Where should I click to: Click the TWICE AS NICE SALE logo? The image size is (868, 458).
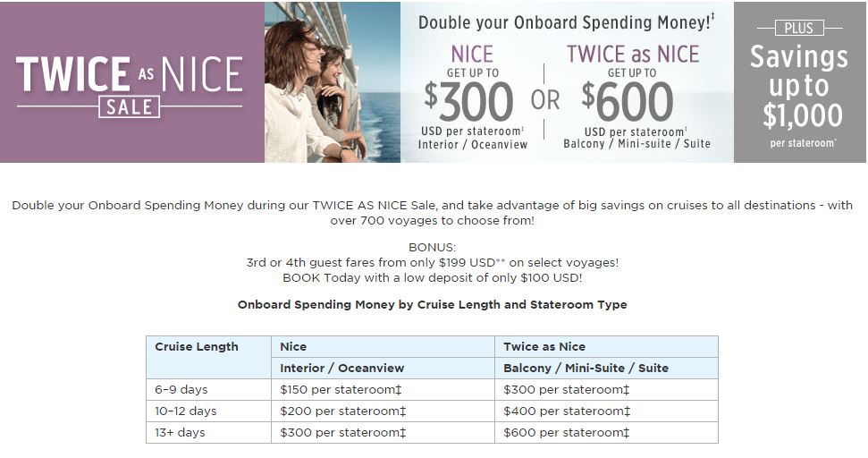pyautogui.click(x=131, y=82)
